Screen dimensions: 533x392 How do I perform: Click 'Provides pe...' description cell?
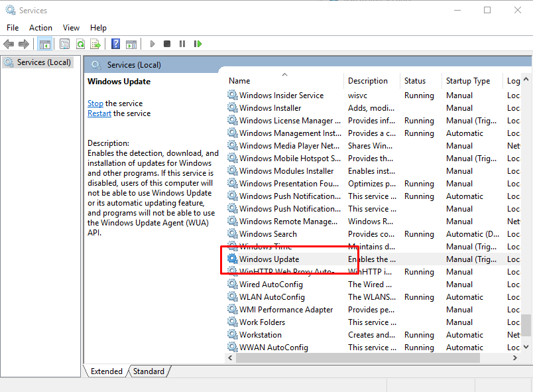tap(371, 310)
